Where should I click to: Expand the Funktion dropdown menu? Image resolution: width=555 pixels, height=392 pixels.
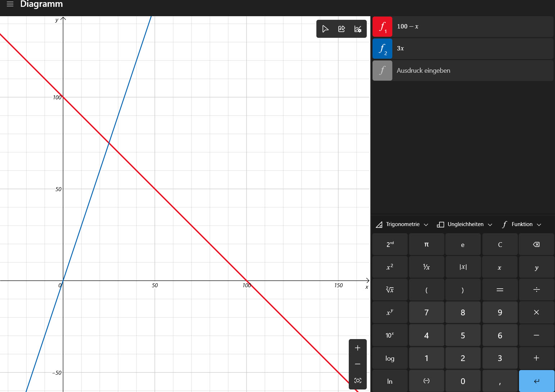coord(522,224)
